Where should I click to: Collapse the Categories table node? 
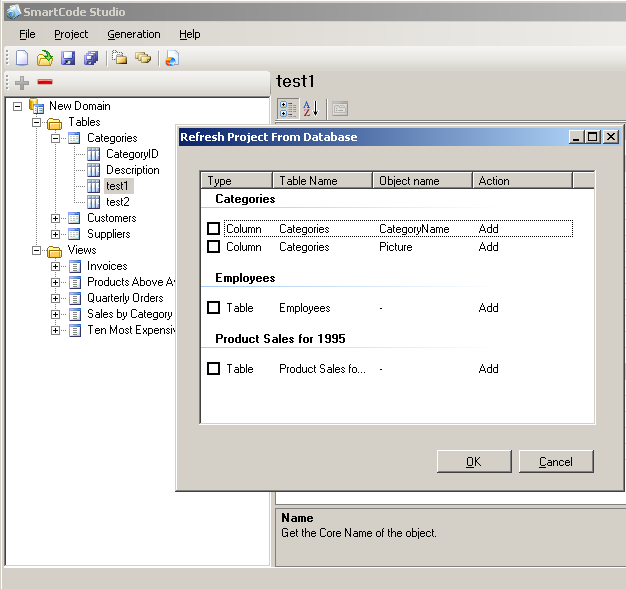tap(55, 139)
